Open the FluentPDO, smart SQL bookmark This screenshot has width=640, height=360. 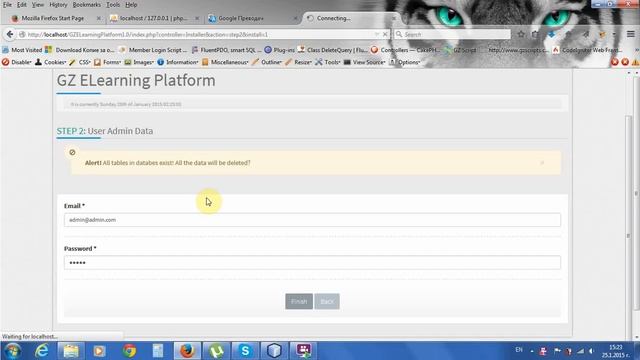point(227,50)
